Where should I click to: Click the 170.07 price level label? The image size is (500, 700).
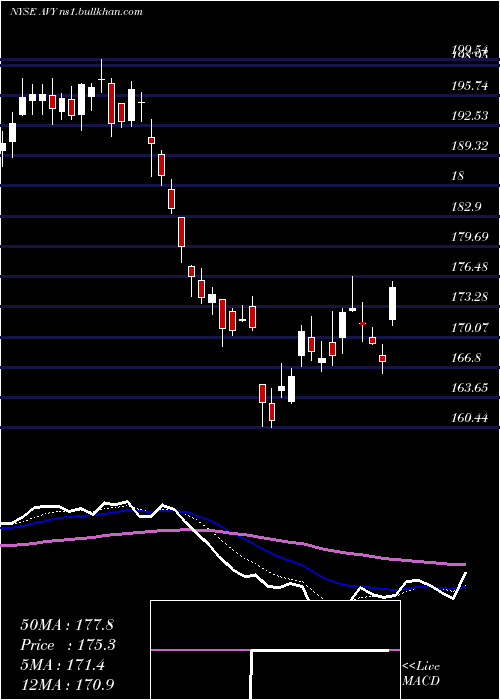[469, 328]
